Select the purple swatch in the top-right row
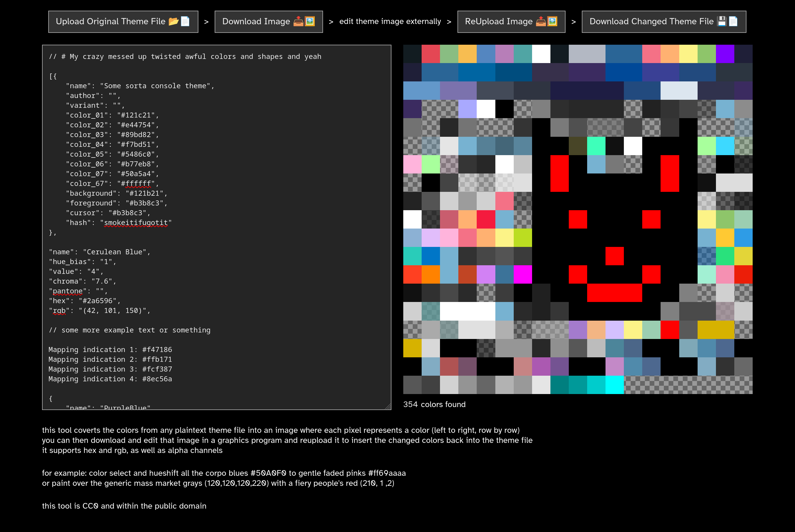Image resolution: width=795 pixels, height=532 pixels. (x=726, y=54)
